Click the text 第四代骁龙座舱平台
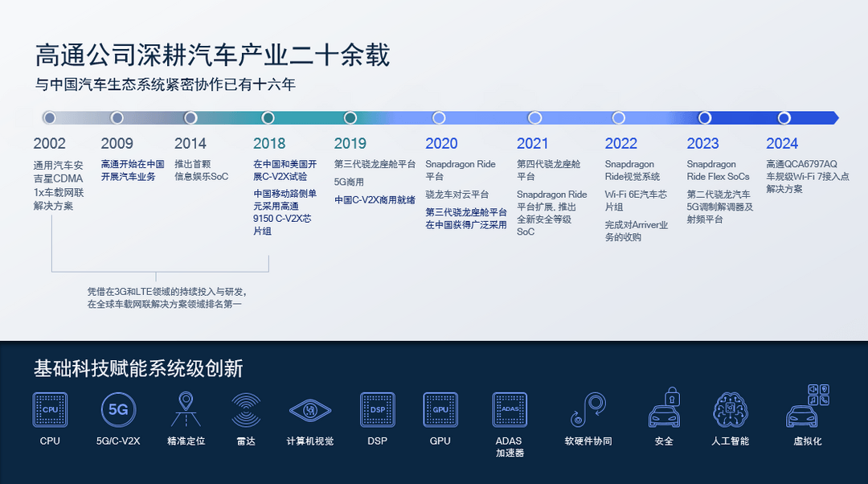The image size is (868, 484). (x=548, y=170)
